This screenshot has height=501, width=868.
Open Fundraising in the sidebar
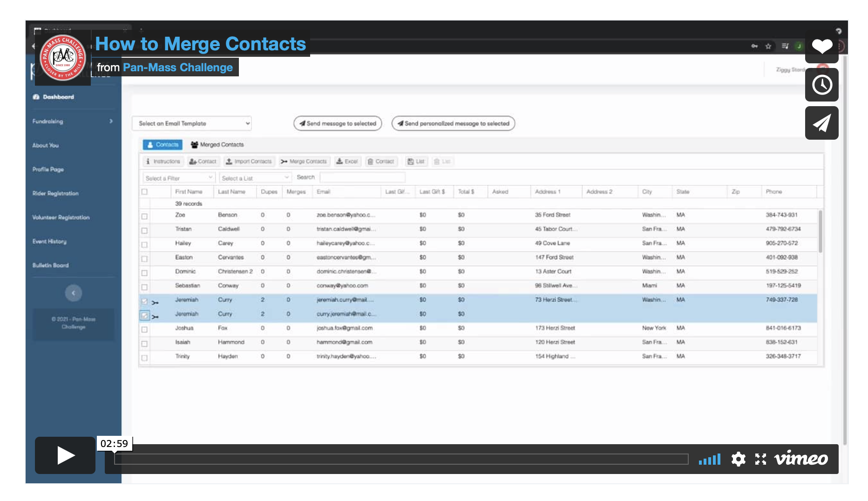pos(73,121)
